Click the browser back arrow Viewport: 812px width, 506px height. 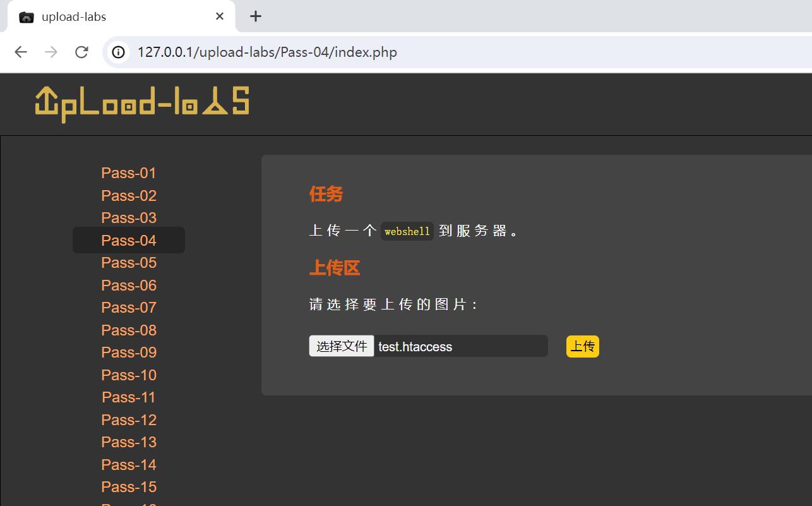[21, 52]
